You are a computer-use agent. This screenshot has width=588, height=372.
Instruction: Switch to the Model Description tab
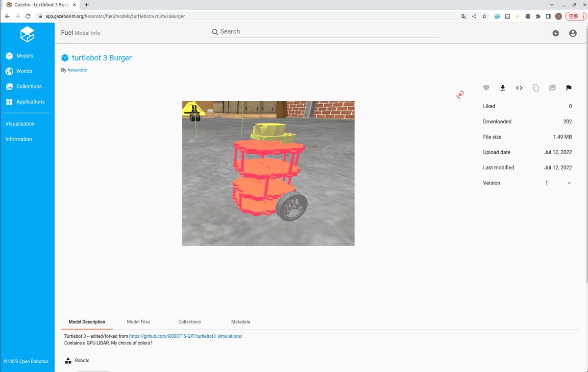[x=87, y=322]
